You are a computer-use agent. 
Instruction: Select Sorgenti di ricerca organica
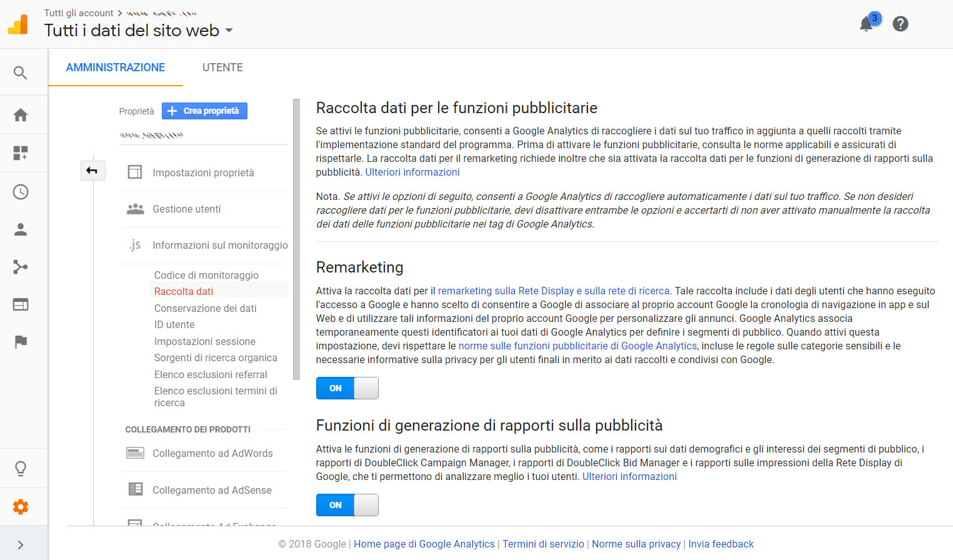[216, 357]
